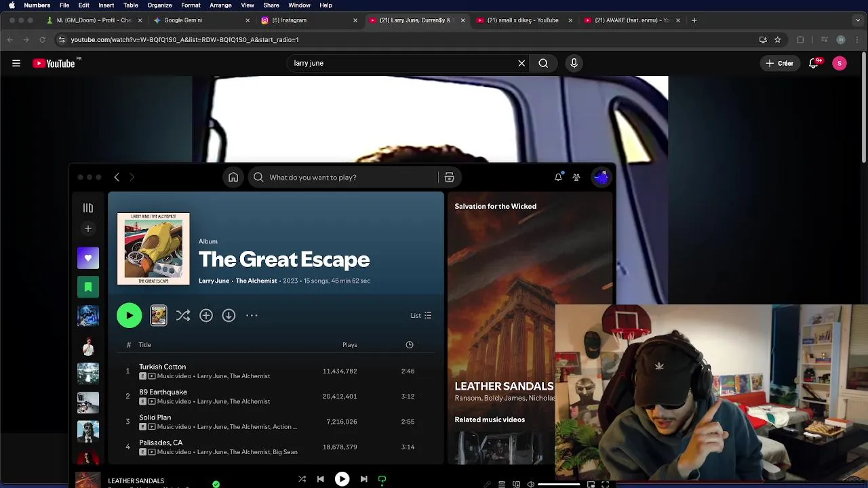Open the List view dropdown
The width and height of the screenshot is (868, 488).
(421, 315)
